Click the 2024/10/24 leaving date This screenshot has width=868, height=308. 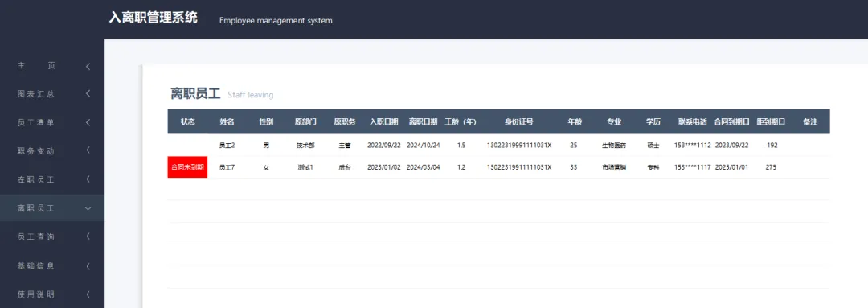click(424, 145)
